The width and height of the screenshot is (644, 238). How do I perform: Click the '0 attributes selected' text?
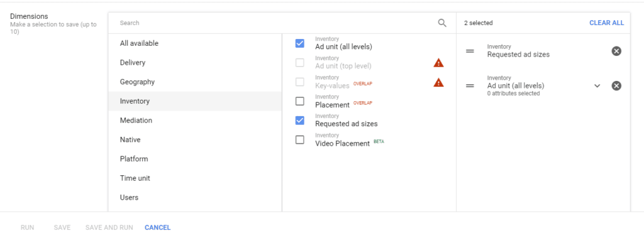(x=513, y=94)
